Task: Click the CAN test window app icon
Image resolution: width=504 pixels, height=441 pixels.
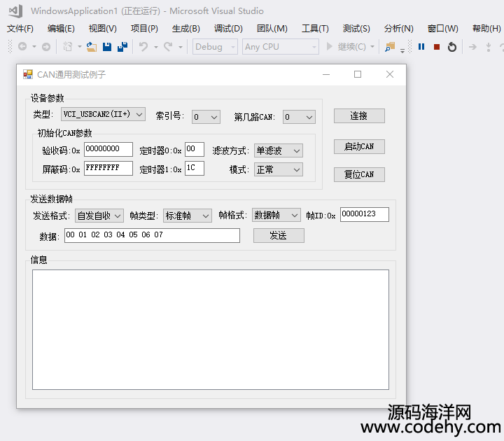Action: (28, 75)
